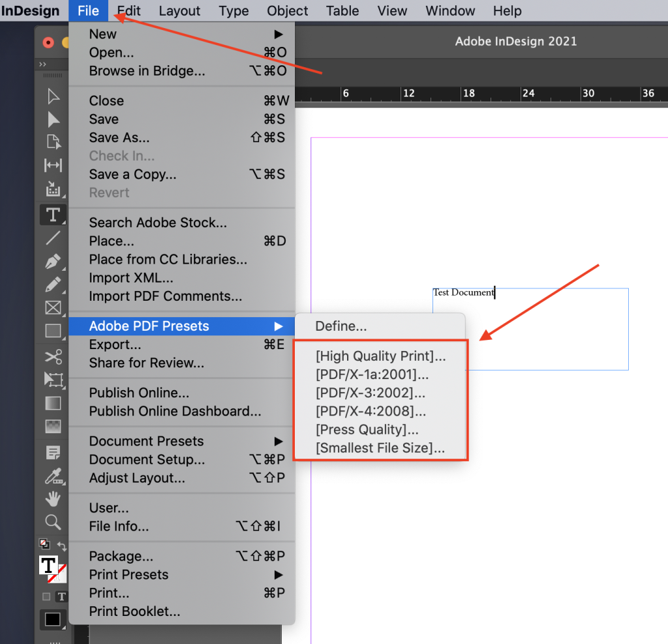Click the black apply color swatch

[x=52, y=619]
